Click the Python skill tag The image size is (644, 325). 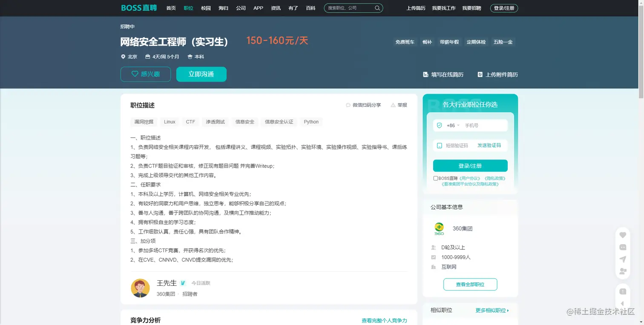point(311,122)
